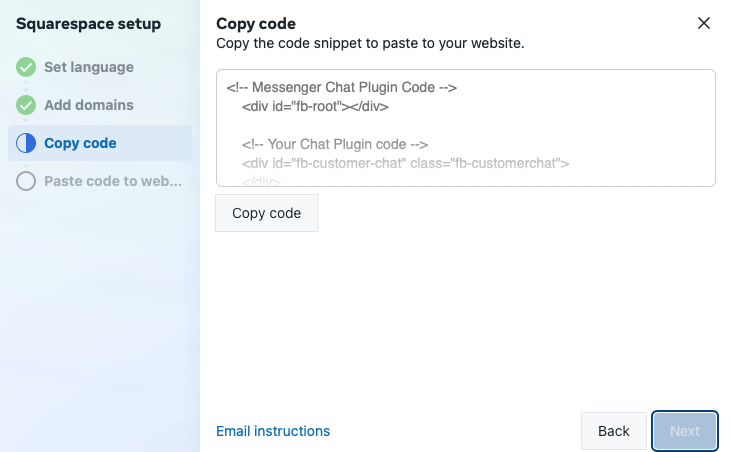This screenshot has width=730, height=452.
Task: Click the green checkmark beside Add domains
Action: point(26,105)
